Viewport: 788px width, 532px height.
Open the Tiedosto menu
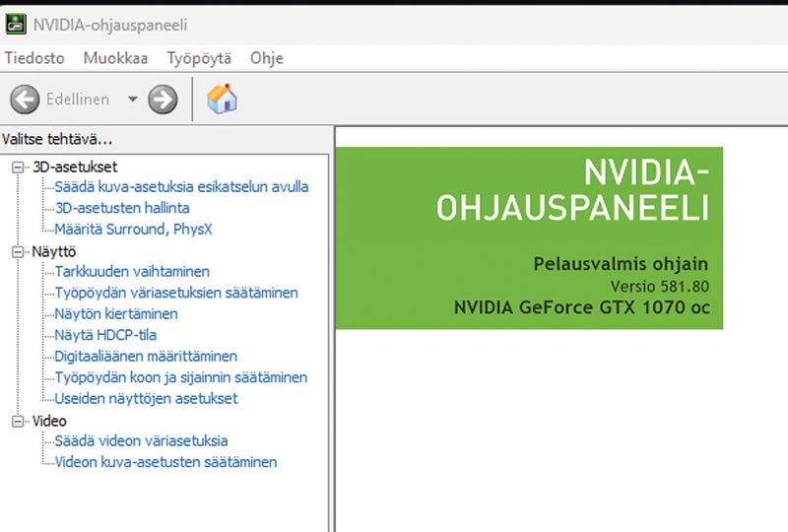34,58
